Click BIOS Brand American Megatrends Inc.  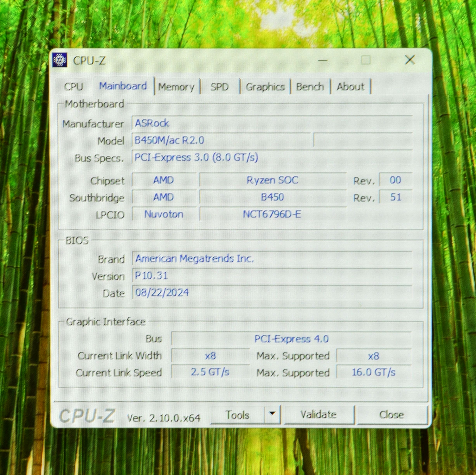coord(272,259)
